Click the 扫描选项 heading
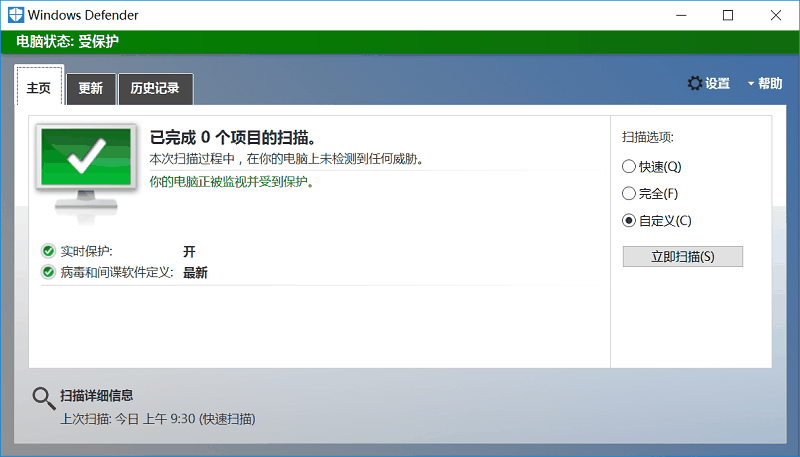Screen dimensions: 800x457 click(648, 137)
